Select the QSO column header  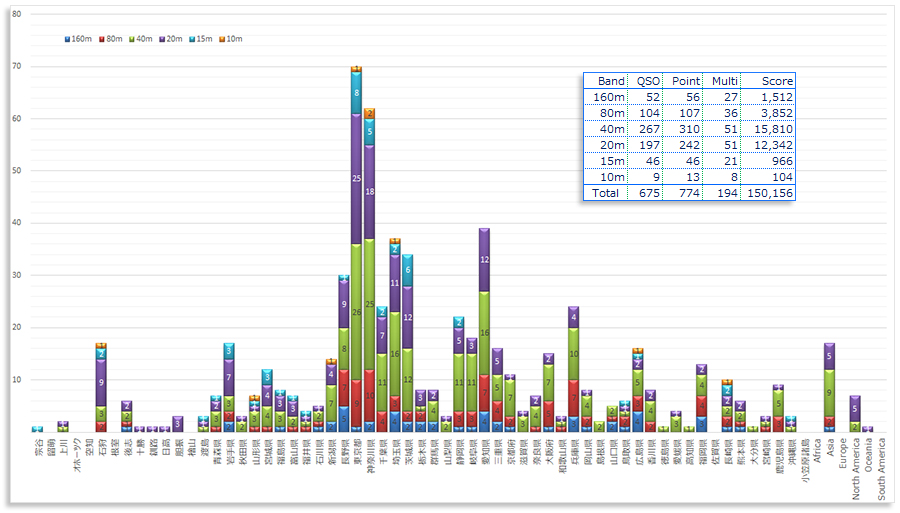click(648, 81)
